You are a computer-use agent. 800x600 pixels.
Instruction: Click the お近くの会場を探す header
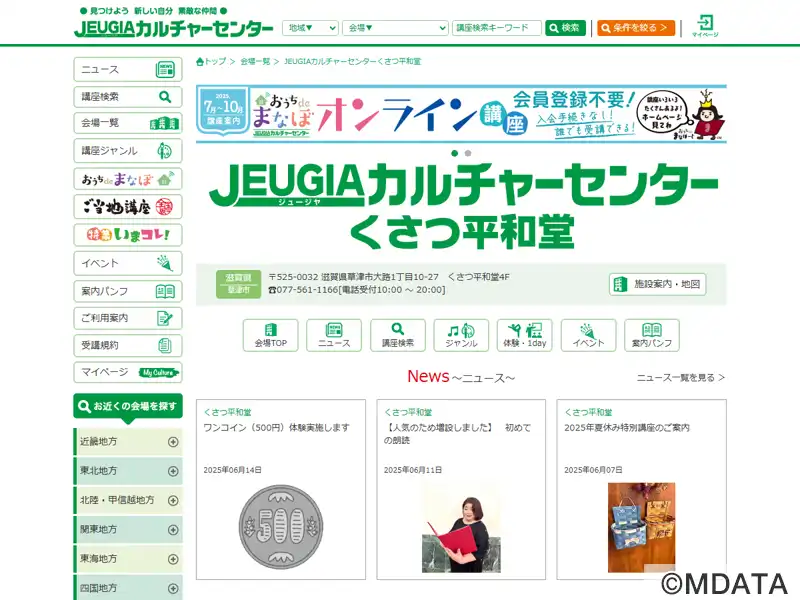128,407
